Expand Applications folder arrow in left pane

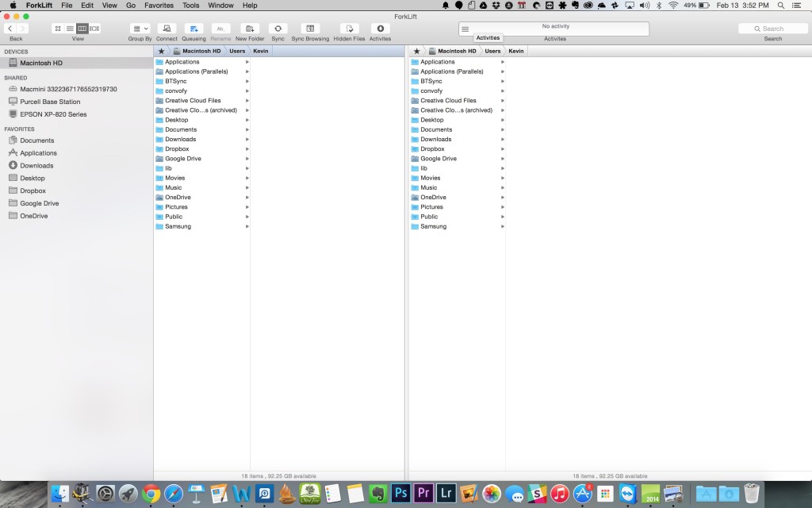click(247, 62)
